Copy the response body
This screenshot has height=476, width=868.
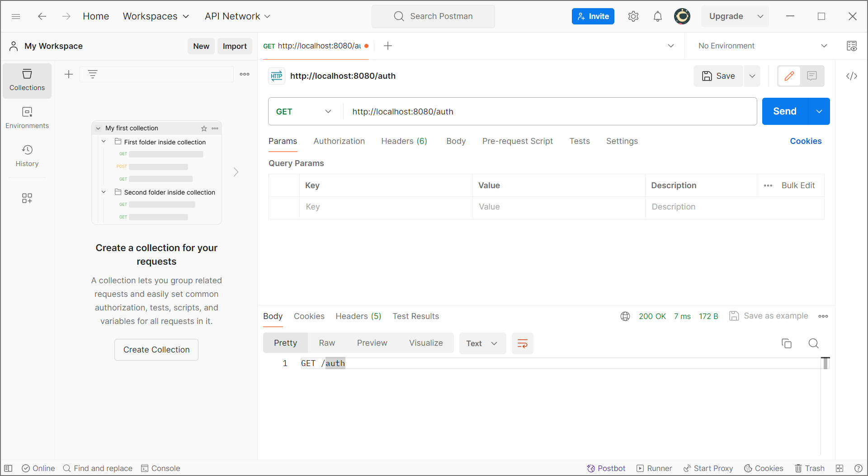(x=787, y=343)
